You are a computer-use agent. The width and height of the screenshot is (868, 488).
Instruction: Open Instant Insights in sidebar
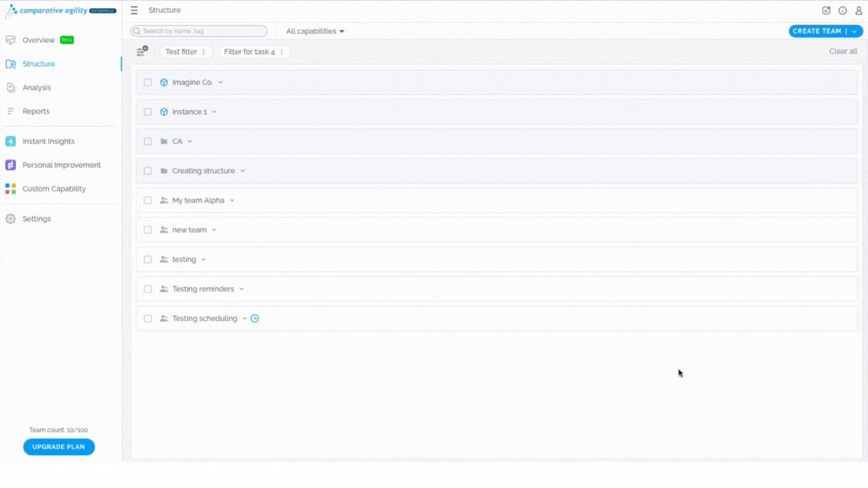tap(48, 141)
